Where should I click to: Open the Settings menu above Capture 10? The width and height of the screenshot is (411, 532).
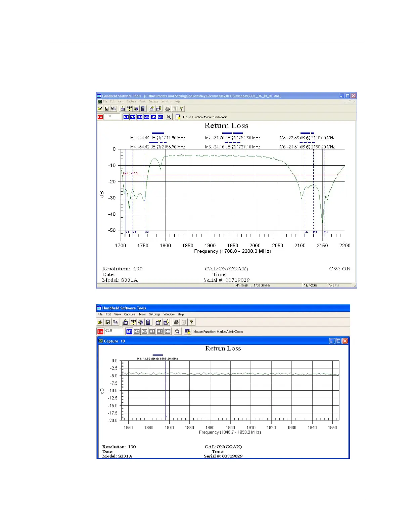[x=154, y=314]
